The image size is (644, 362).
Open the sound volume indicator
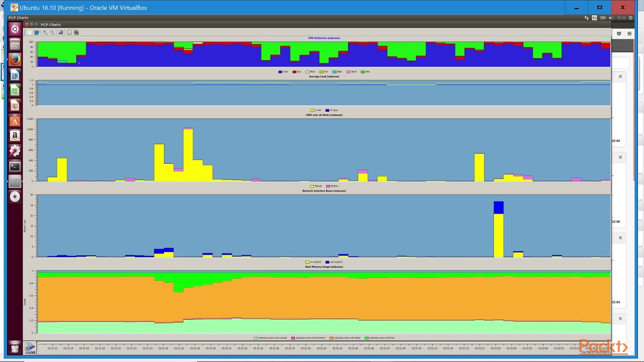[x=612, y=18]
